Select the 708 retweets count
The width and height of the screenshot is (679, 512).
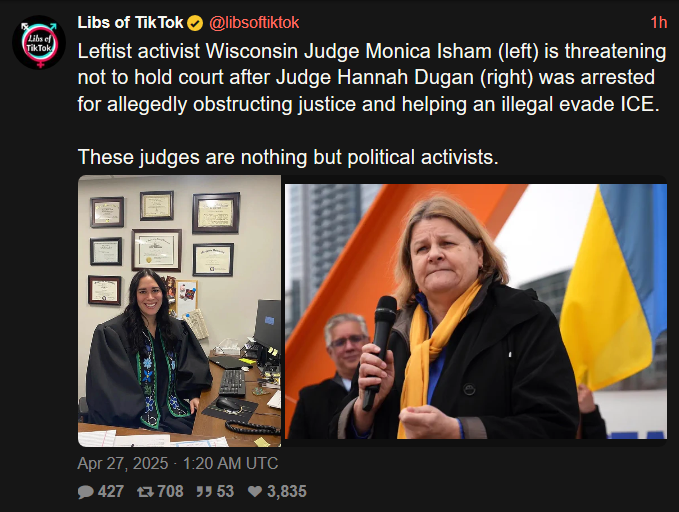(171, 491)
